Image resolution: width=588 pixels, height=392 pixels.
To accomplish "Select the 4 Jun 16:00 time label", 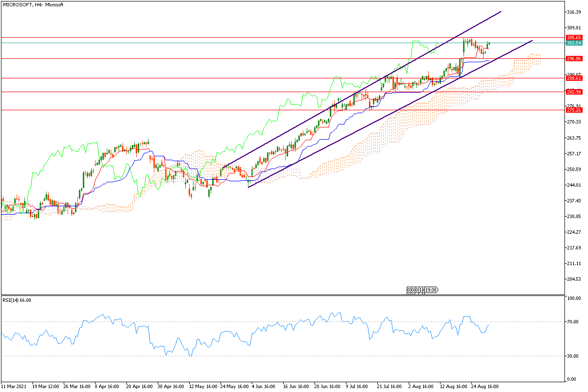I will coord(264,386).
